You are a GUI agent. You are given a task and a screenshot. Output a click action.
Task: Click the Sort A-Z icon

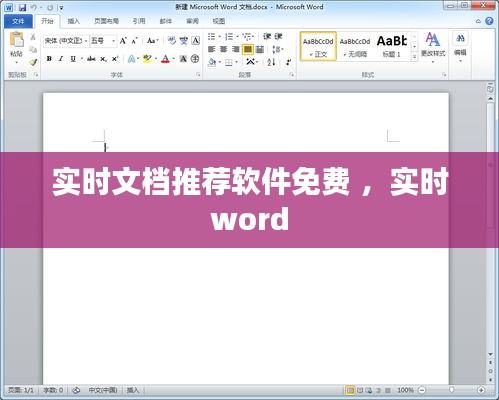tap(271, 62)
